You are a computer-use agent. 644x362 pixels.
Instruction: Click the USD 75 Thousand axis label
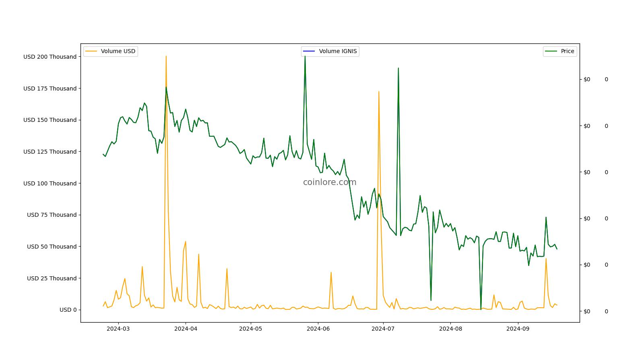(x=52, y=215)
